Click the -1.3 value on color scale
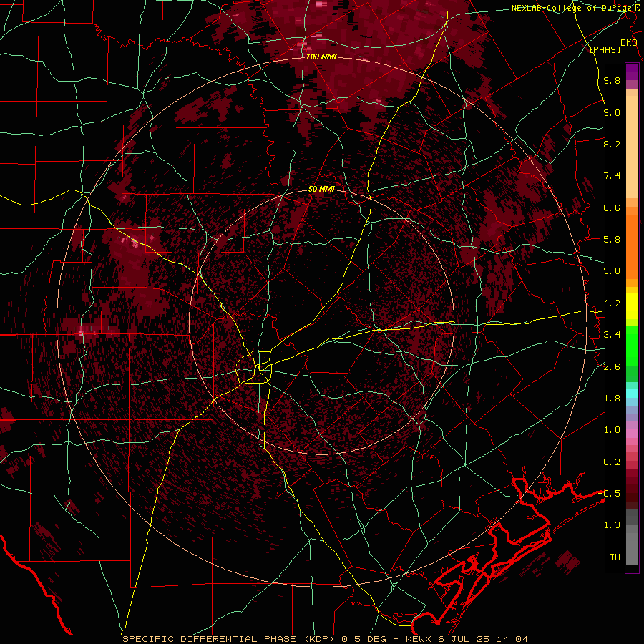Screen dimensions: 644x644 tap(609, 525)
